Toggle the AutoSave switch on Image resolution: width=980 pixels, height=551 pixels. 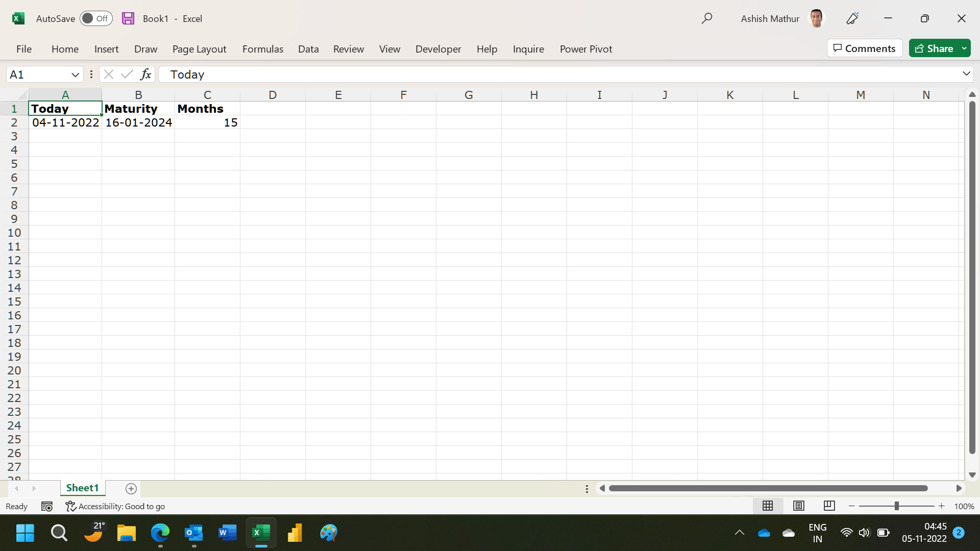pos(96,18)
